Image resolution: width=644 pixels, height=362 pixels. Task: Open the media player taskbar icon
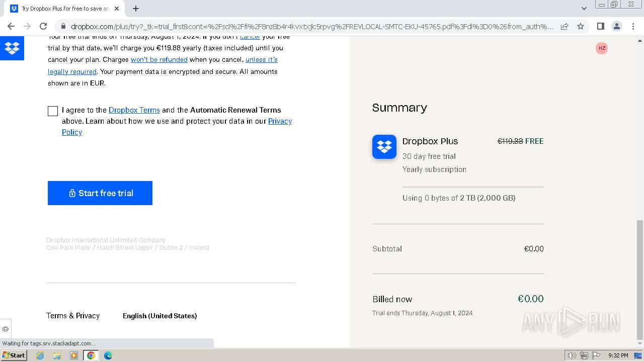[74, 355]
